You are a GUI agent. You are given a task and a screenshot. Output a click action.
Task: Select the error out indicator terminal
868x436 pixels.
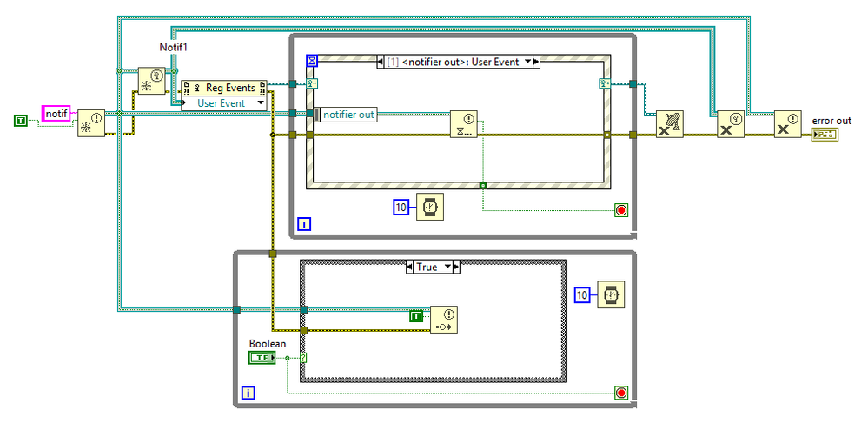[825, 135]
